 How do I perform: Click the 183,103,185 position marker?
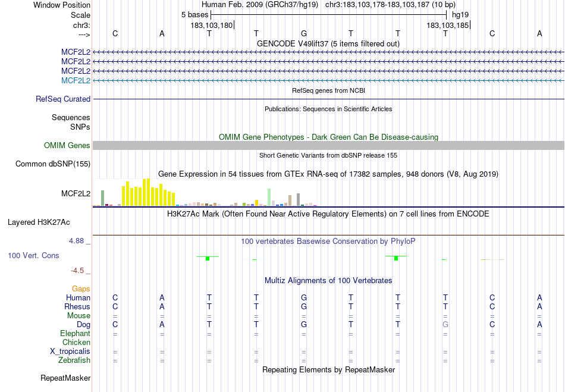tap(448, 25)
